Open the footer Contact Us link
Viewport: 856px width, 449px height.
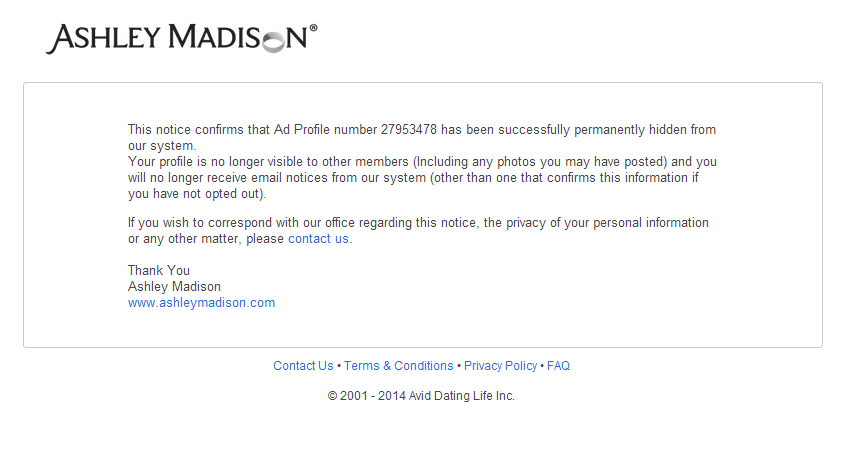(303, 365)
